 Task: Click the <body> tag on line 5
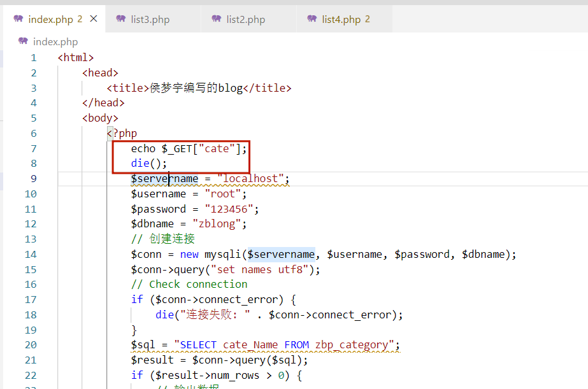[100, 118]
